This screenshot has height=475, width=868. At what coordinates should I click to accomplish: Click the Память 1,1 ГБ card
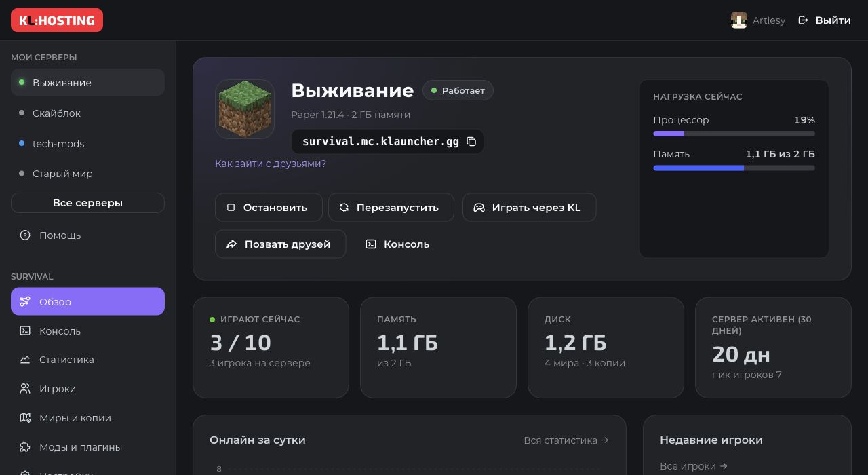tap(438, 347)
